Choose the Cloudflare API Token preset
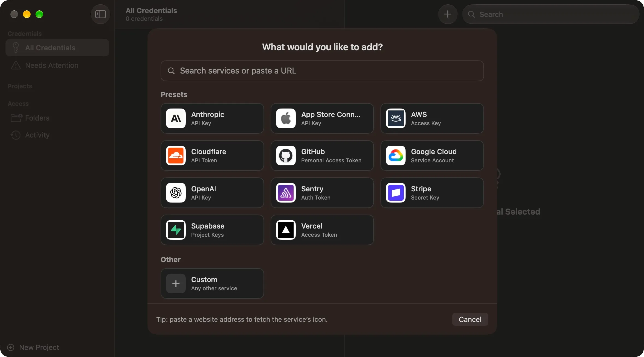Viewport: 644px width, 357px height. (212, 156)
